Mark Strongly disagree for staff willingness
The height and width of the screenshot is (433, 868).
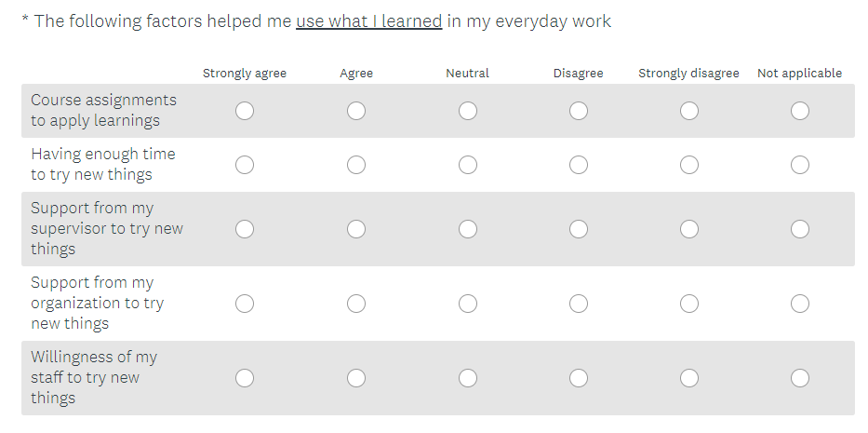689,378
